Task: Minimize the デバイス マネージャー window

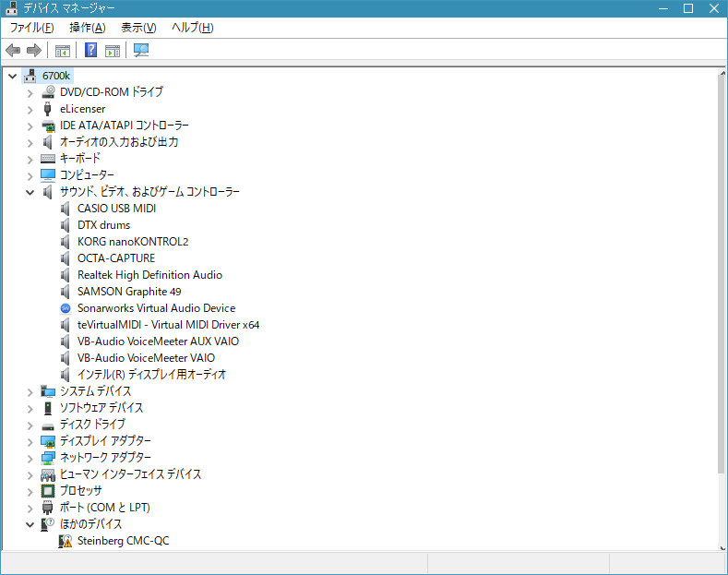Action: click(x=663, y=8)
